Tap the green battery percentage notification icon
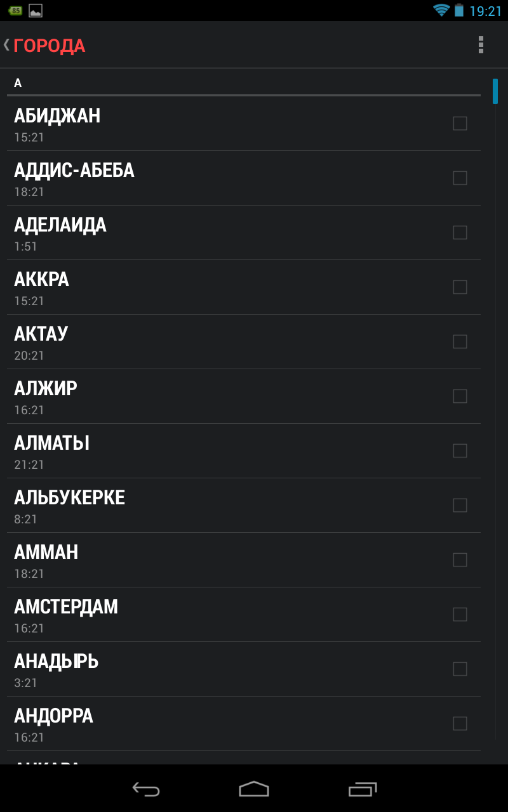Image resolution: width=508 pixels, height=812 pixels. [x=15, y=11]
